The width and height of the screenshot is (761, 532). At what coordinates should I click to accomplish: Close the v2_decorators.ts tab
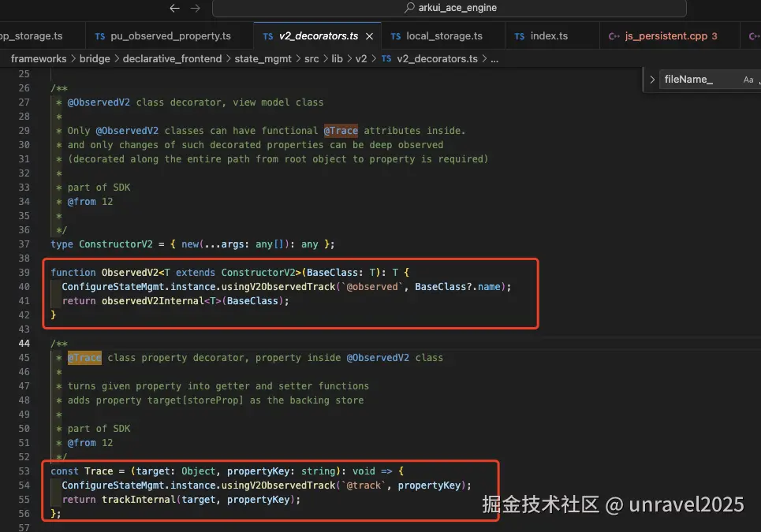pos(369,36)
